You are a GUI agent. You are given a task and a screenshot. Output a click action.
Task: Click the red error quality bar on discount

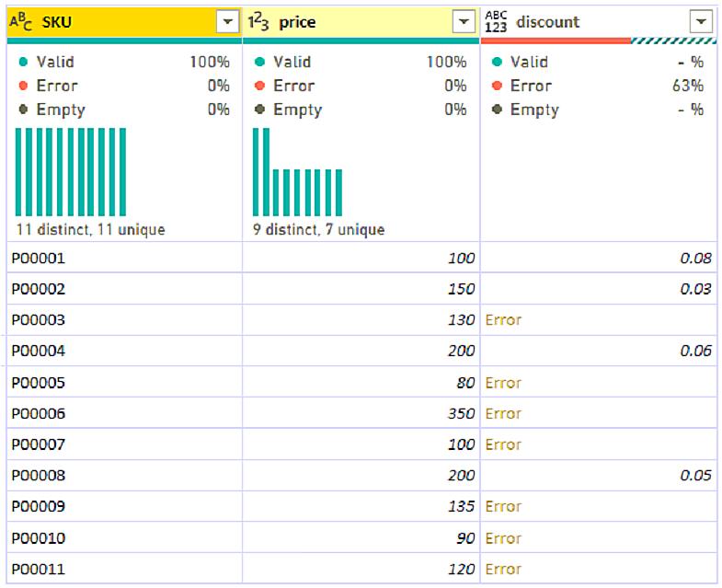pos(556,40)
